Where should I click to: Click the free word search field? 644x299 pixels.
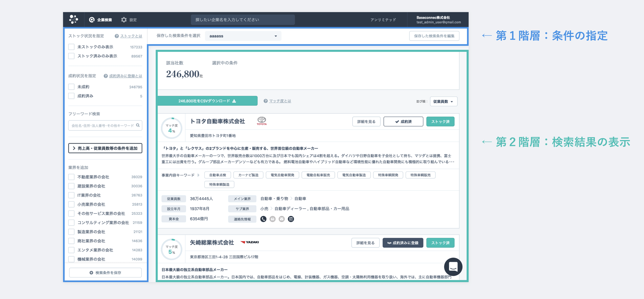coord(105,125)
